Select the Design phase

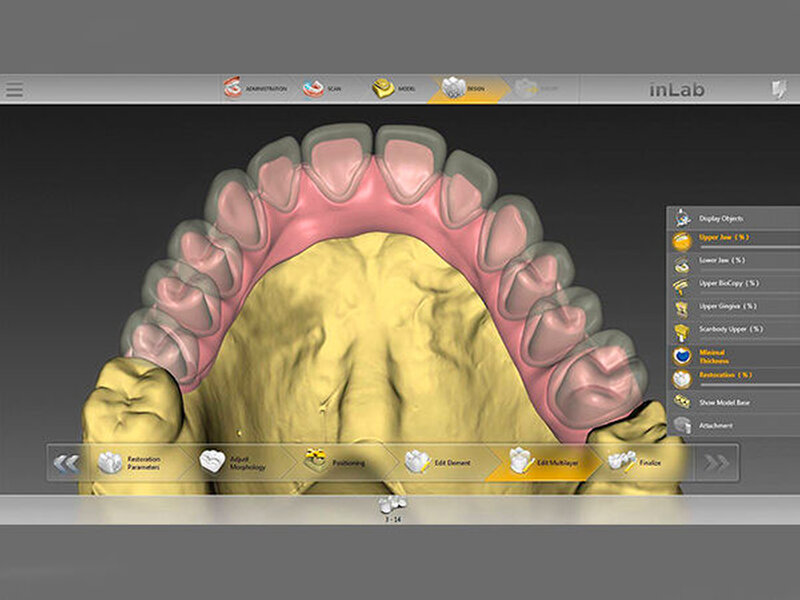tap(466, 89)
